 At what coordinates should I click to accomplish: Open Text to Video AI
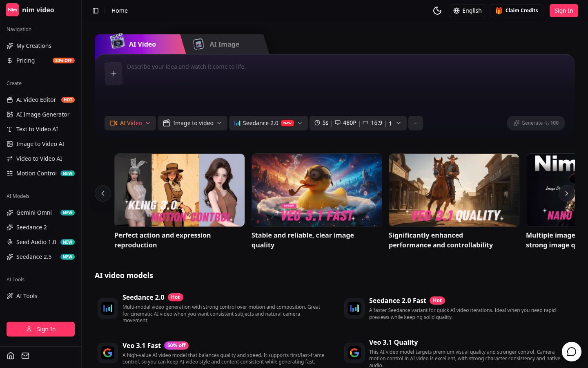pyautogui.click(x=40, y=129)
